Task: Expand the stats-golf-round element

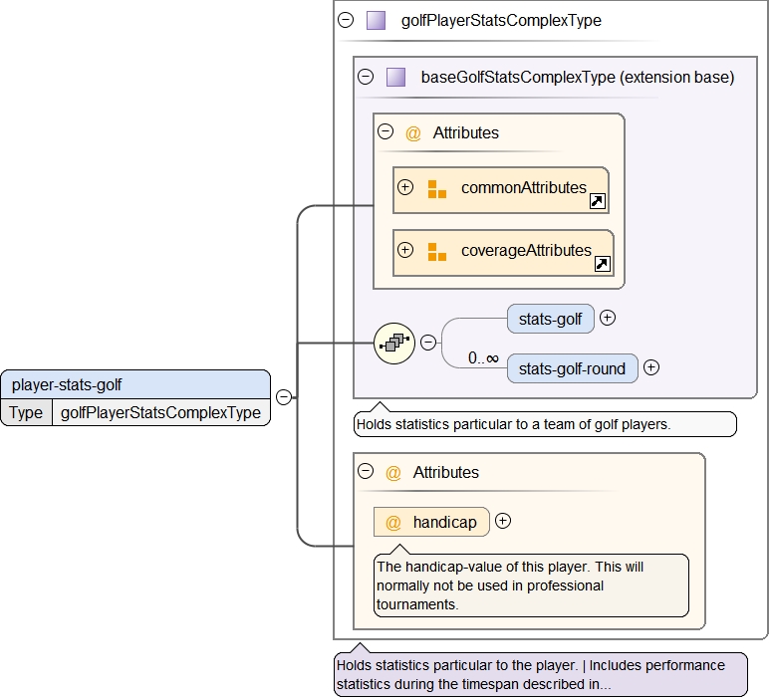Action: point(651,367)
